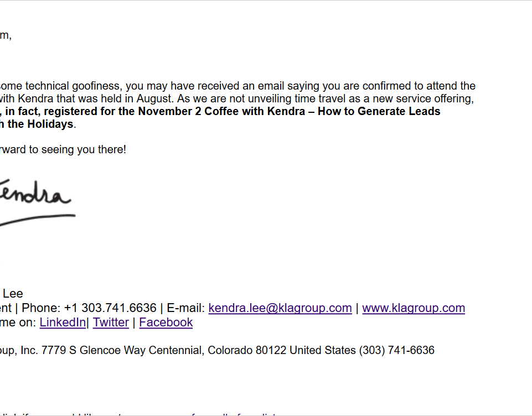Open the Facebook link in signature
Screen dimensions: 532x416
(166, 323)
